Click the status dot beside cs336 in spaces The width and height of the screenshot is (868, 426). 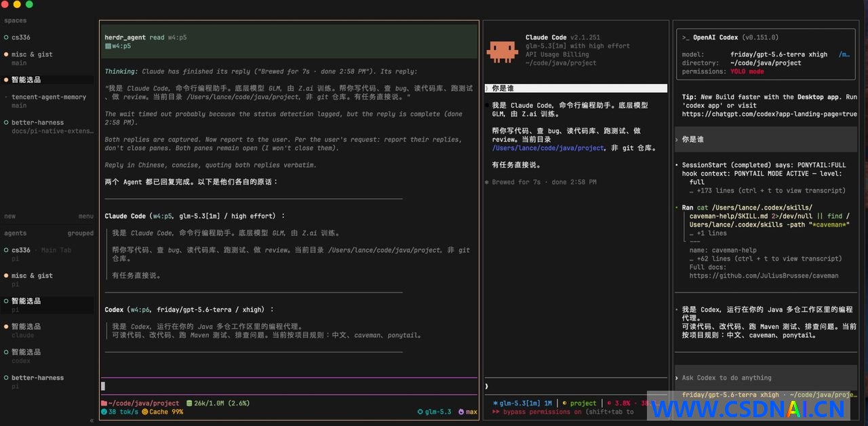tap(6, 37)
